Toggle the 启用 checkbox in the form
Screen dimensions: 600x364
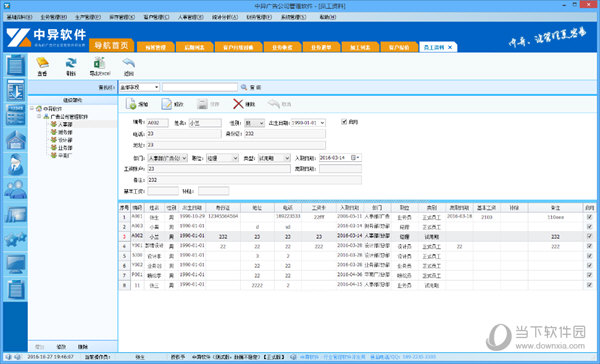pos(344,122)
